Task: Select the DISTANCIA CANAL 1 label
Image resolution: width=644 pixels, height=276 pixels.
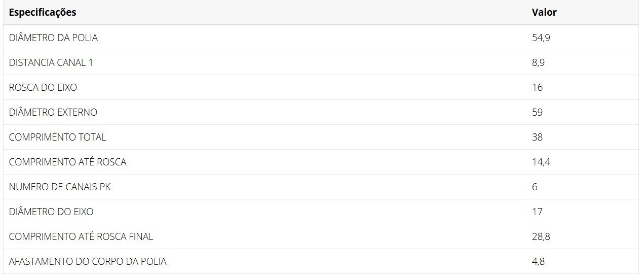Action: tap(51, 63)
